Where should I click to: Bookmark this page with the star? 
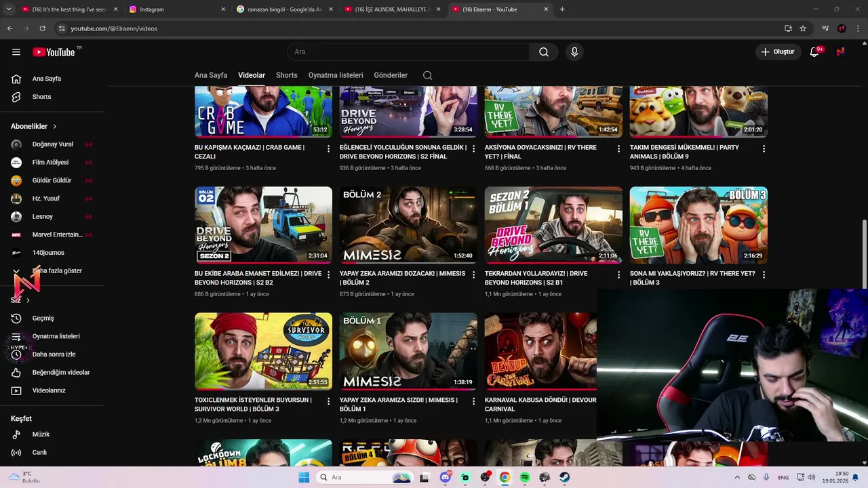click(x=803, y=28)
